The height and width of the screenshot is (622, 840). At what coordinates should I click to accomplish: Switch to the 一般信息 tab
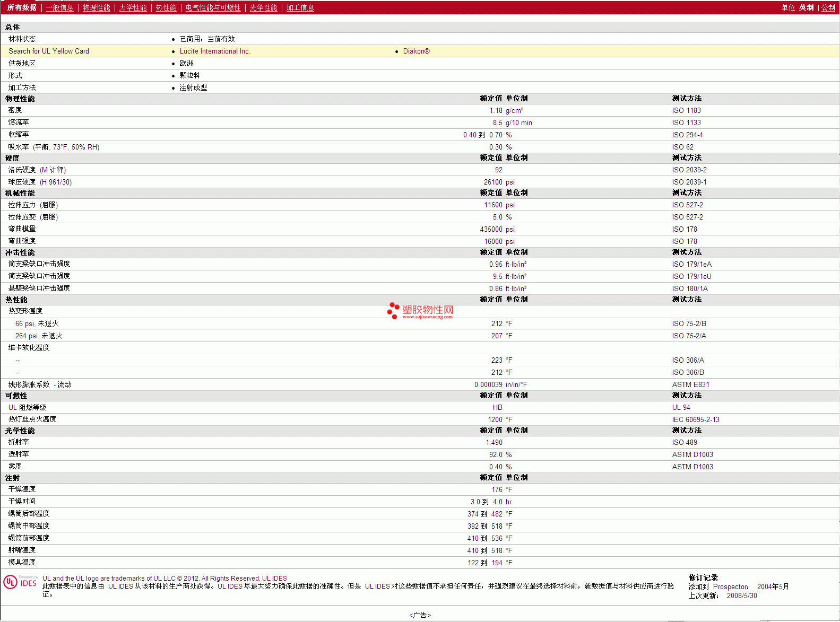59,7
